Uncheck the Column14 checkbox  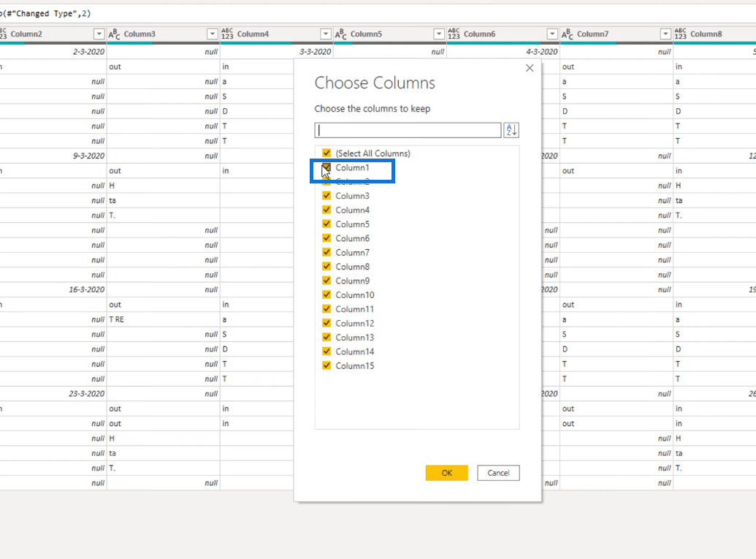327,351
